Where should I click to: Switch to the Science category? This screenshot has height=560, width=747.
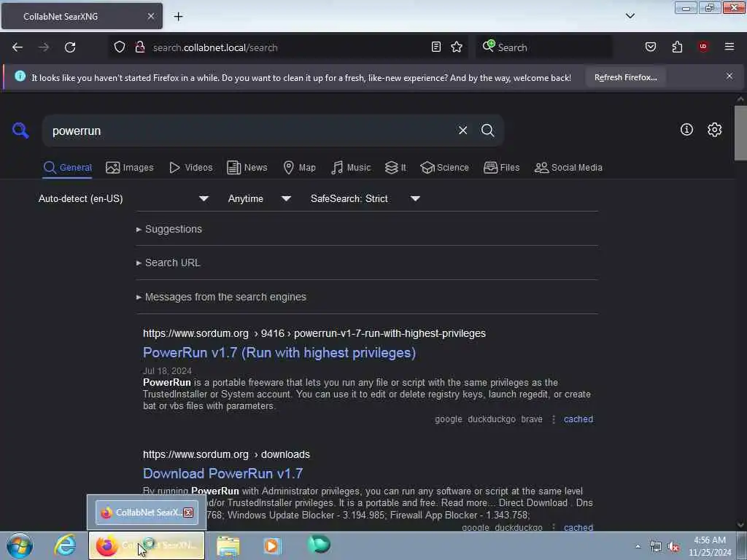444,168
